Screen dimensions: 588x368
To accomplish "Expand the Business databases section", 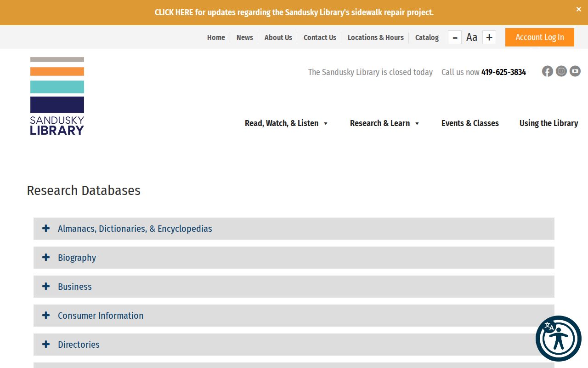I will tap(294, 287).
